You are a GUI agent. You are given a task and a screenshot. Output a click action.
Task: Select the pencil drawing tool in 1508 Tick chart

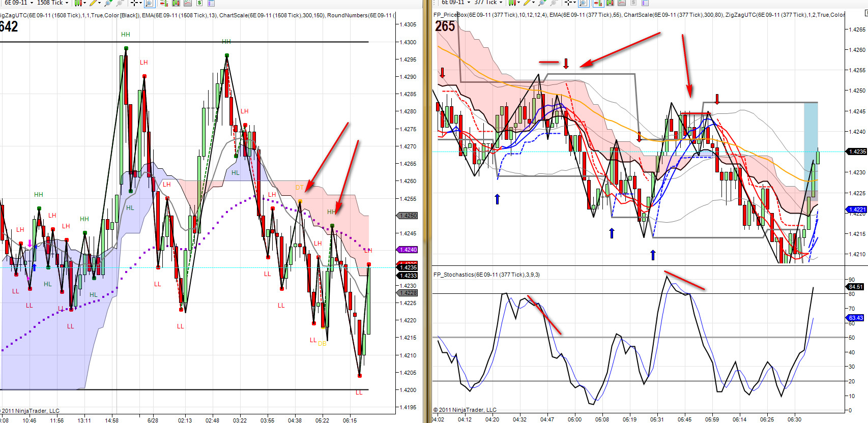pyautogui.click(x=94, y=3)
